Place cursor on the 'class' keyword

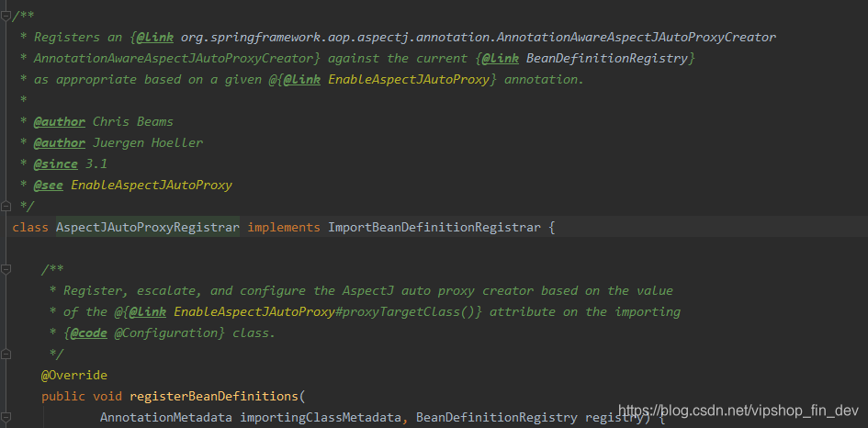pos(30,227)
